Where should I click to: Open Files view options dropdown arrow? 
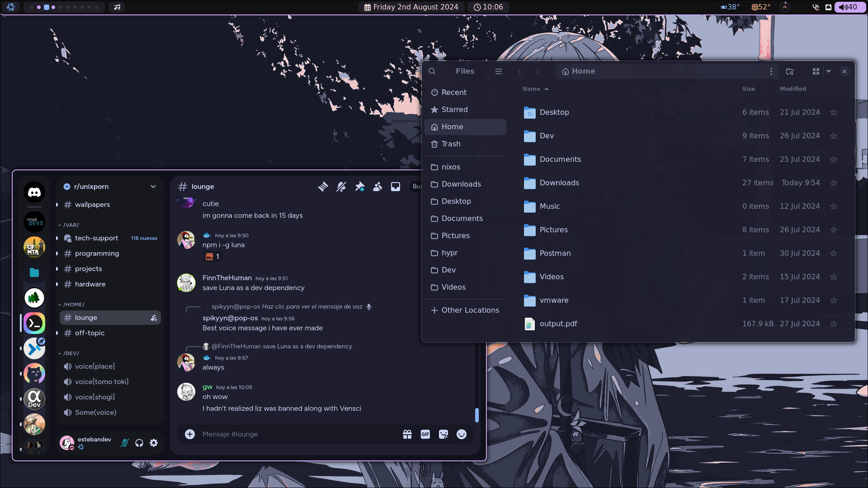point(829,71)
